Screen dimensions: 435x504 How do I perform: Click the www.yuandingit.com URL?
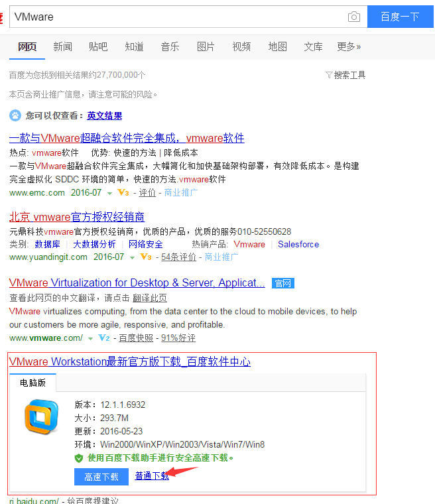point(48,257)
